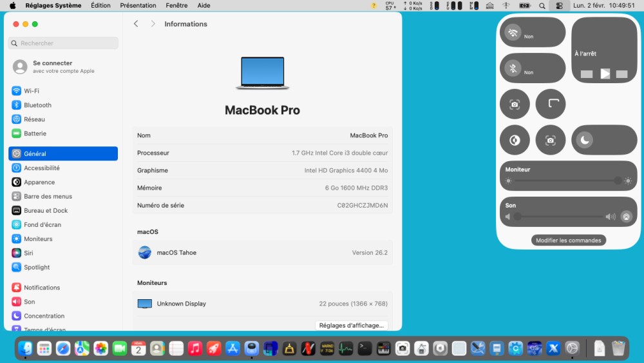Screen dimensions: 644x363
Task: Click battery status icon in menu bar
Action: 524,6
